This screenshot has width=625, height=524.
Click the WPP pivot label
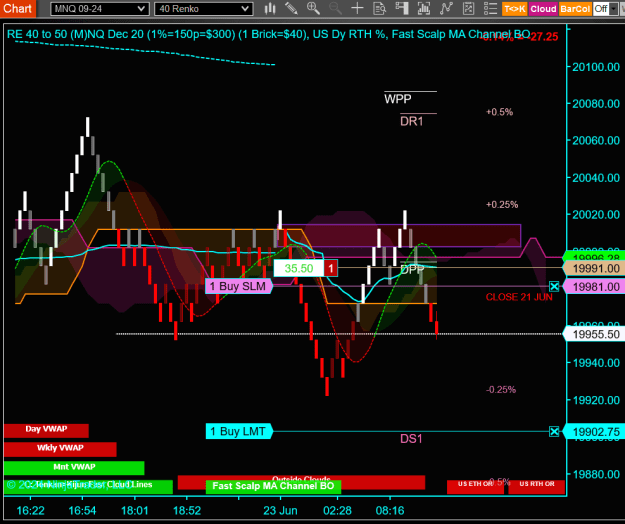tap(398, 99)
